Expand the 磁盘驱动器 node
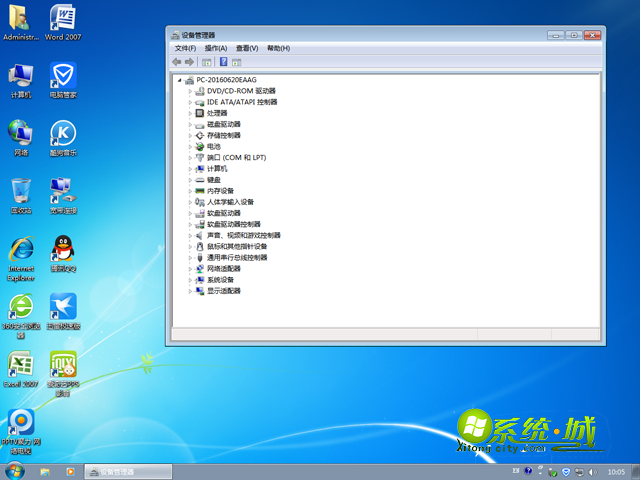Image resolution: width=640 pixels, height=480 pixels. [190, 124]
